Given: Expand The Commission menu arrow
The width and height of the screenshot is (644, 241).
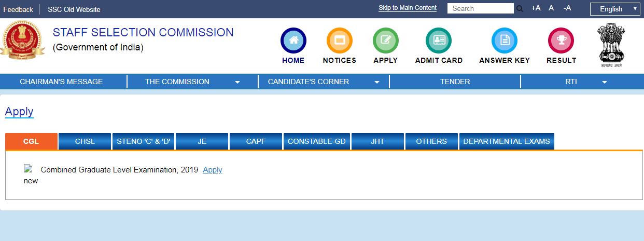Looking at the screenshot, I should (x=237, y=82).
